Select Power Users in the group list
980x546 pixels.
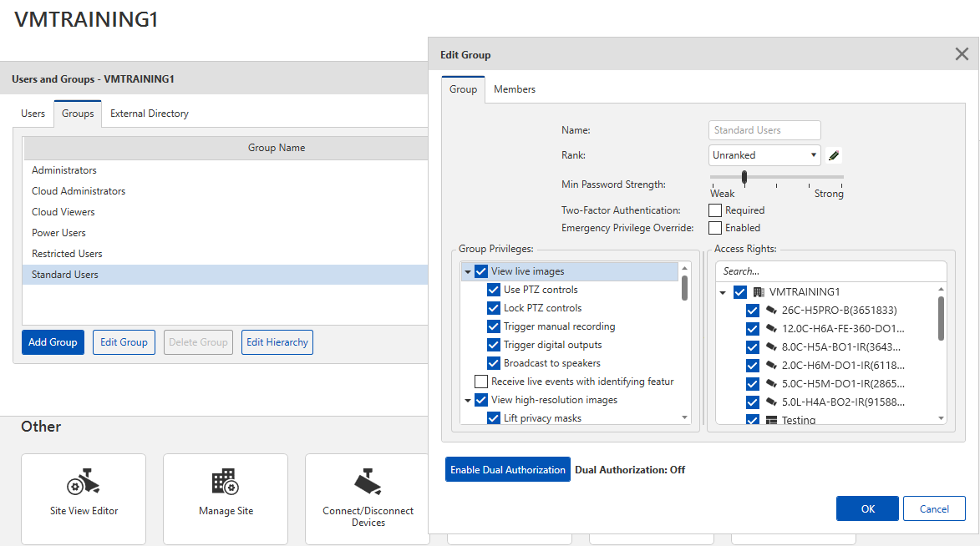coord(225,233)
